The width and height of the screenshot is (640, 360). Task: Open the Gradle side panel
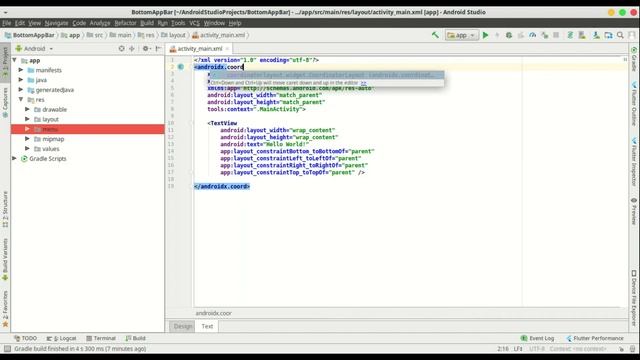pos(634,60)
